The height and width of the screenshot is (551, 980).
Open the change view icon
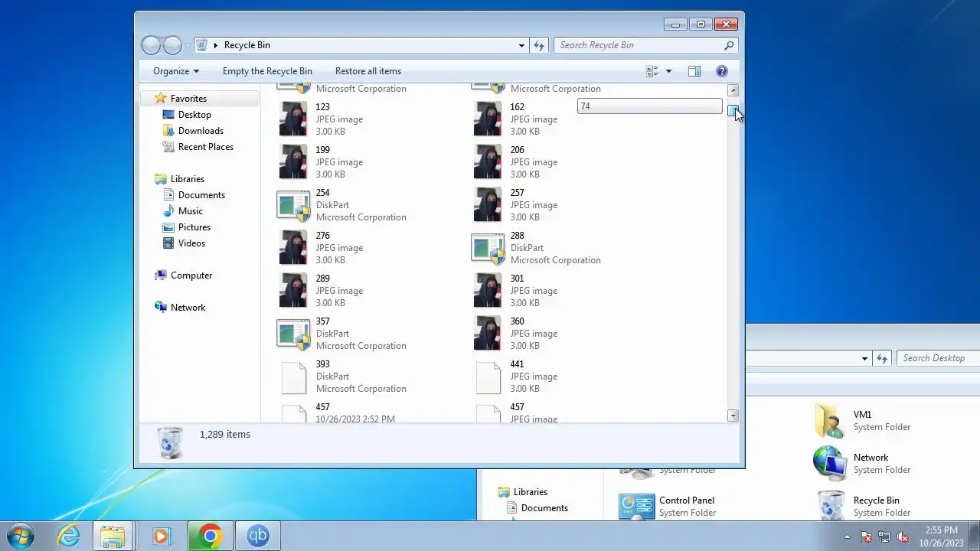click(x=652, y=71)
